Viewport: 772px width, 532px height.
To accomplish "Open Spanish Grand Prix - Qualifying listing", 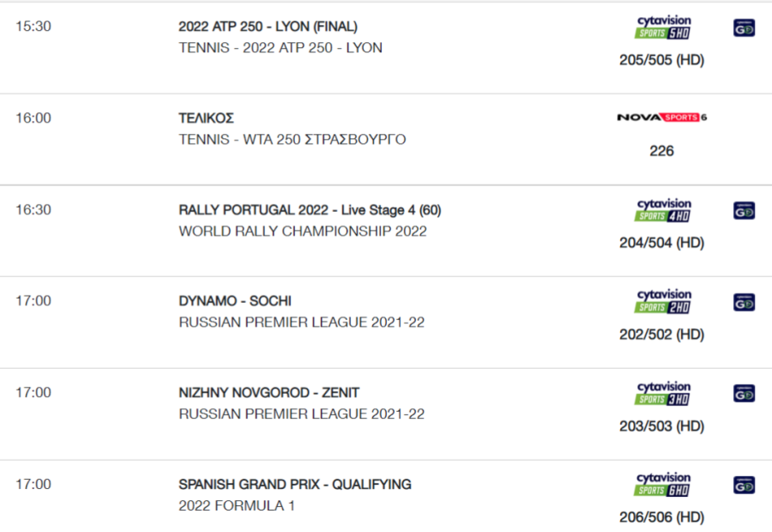I will (295, 484).
